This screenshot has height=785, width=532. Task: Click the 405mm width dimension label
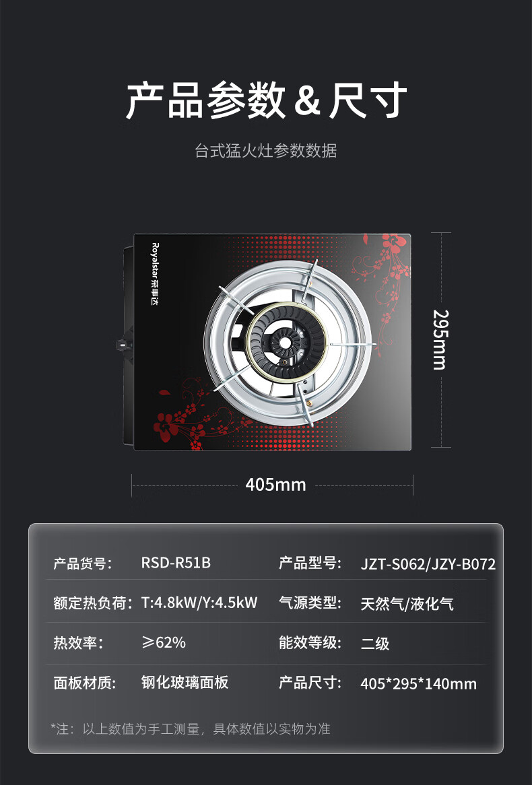tap(275, 485)
